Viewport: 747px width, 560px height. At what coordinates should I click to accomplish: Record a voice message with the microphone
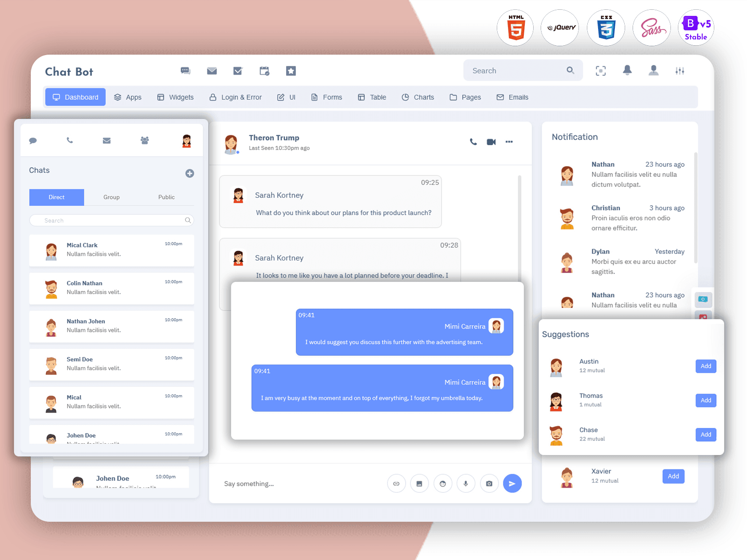466,483
